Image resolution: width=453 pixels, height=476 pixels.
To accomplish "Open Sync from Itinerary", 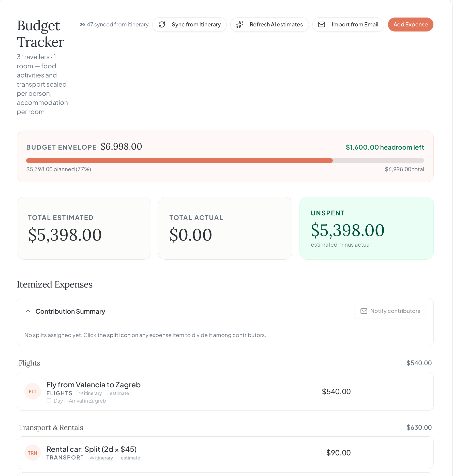I will pos(189,25).
